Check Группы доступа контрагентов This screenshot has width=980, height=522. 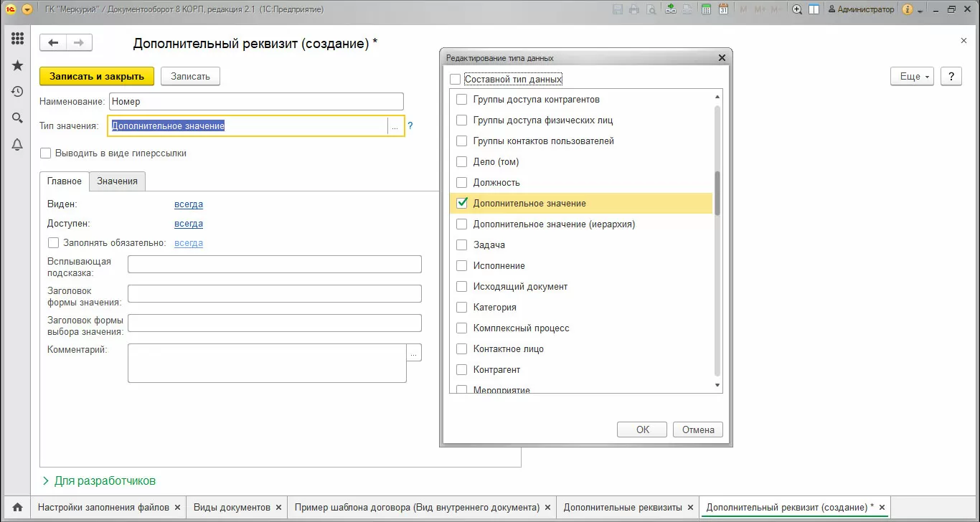462,100
